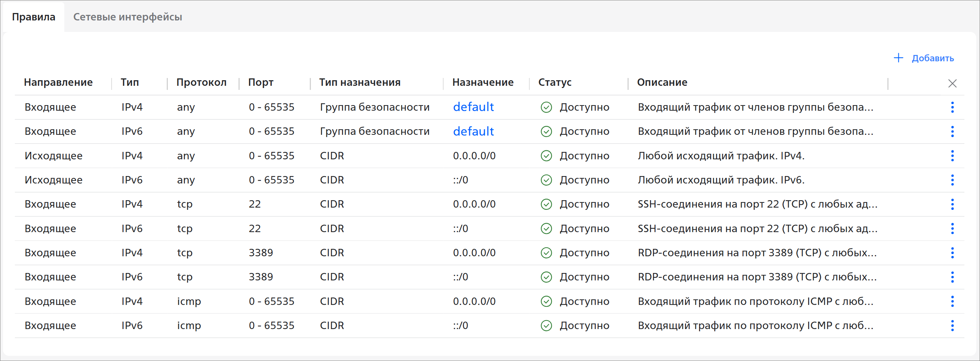This screenshot has height=361, width=980.
Task: Open actions for the first IPv4 security group rule
Action: [x=952, y=107]
